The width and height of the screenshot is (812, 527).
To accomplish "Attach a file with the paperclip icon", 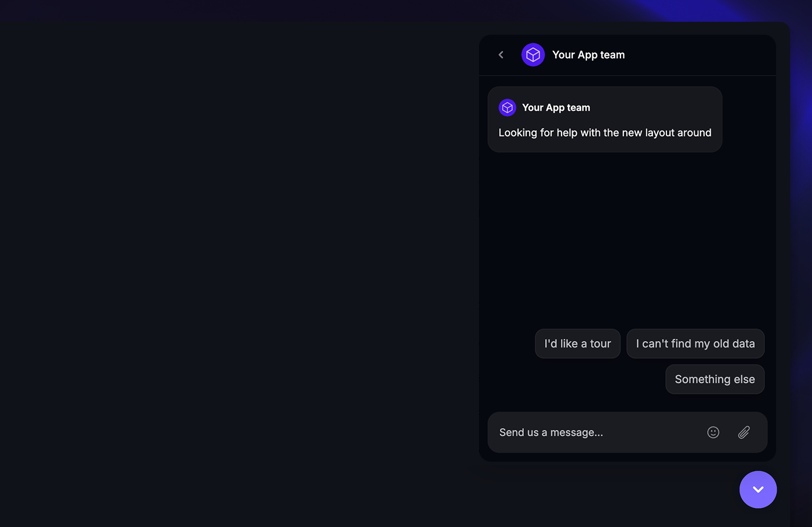I will coord(744,432).
